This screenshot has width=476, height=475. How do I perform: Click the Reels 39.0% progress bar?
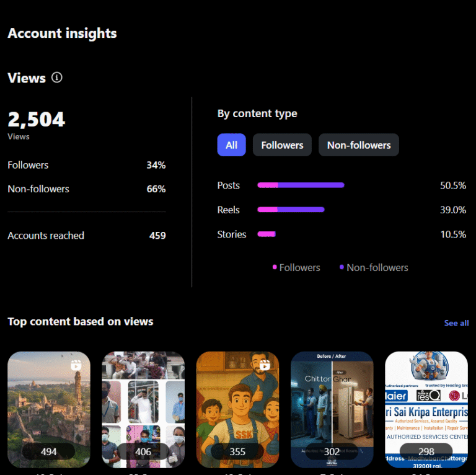291,210
